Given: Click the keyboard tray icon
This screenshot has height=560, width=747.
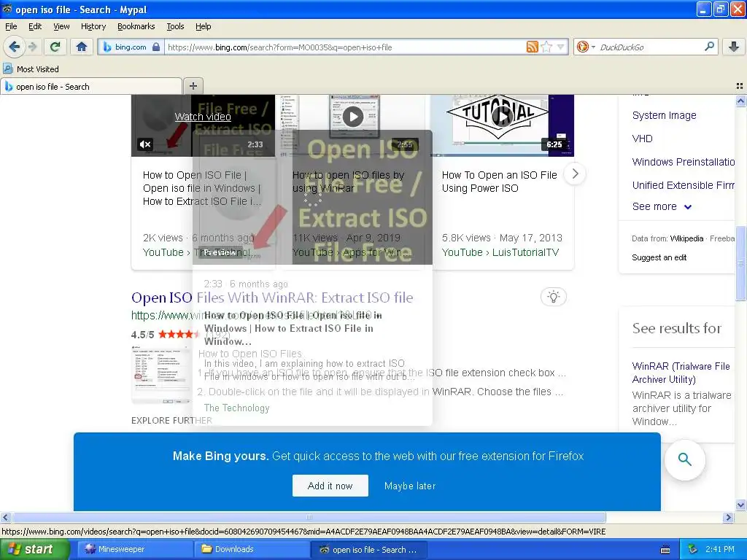Looking at the screenshot, I should click(665, 550).
